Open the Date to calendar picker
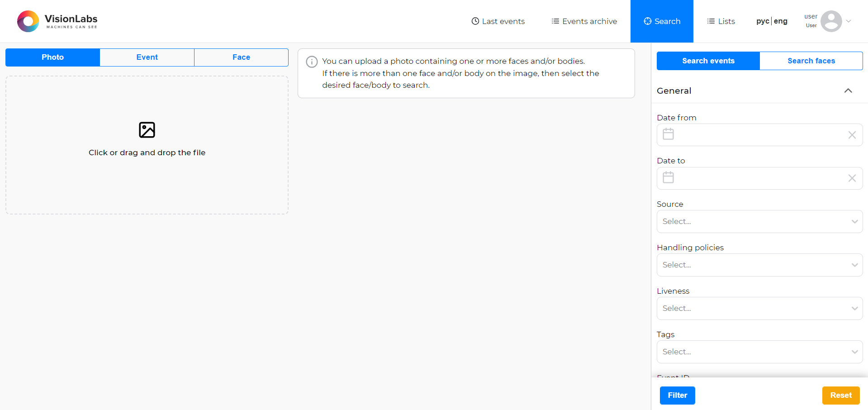Viewport: 868px width, 410px height. pyautogui.click(x=668, y=177)
